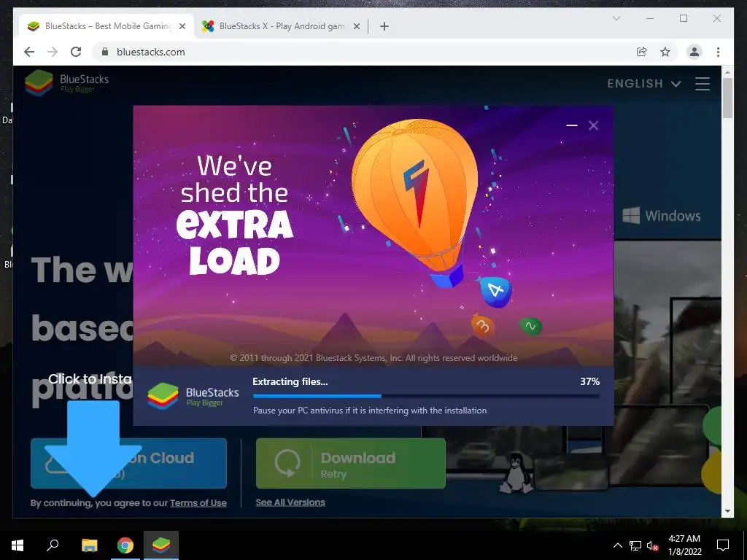Screen dimensions: 747x560
Task: Open the Windows notification center
Action: (x=723, y=545)
